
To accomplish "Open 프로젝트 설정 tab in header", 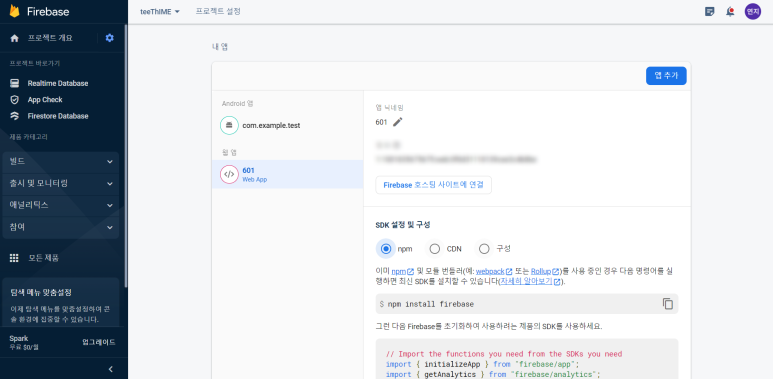I will click(x=218, y=11).
